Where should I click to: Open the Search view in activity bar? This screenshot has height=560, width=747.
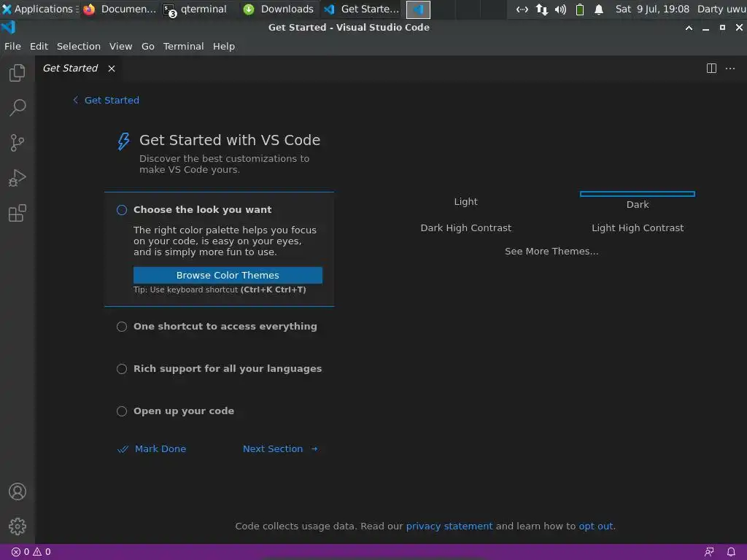18,108
